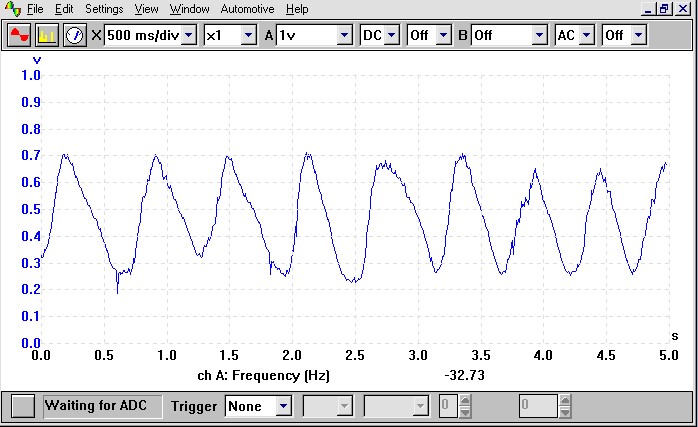Open the x1 zoom multiplier dropdown
The width and height of the screenshot is (698, 427).
tap(247, 35)
